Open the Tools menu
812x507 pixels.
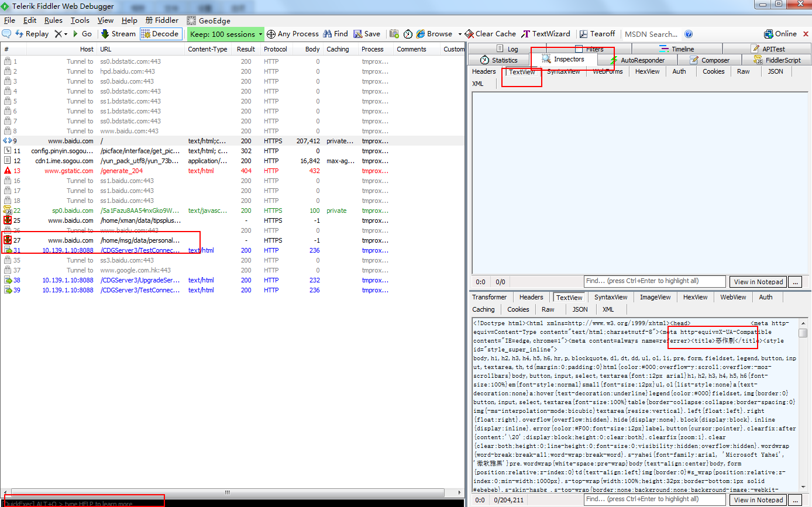tap(80, 20)
